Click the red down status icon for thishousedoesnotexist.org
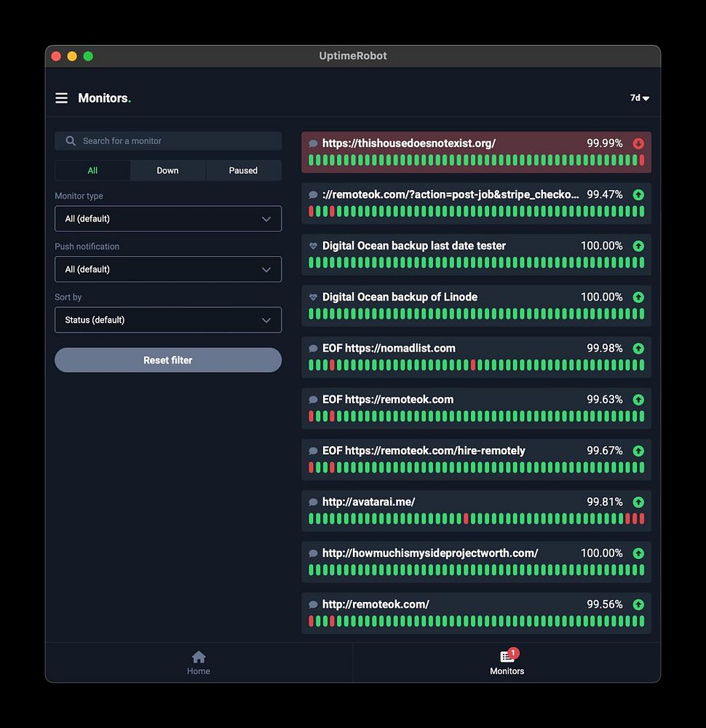Viewport: 706px width, 728px height. (x=638, y=143)
